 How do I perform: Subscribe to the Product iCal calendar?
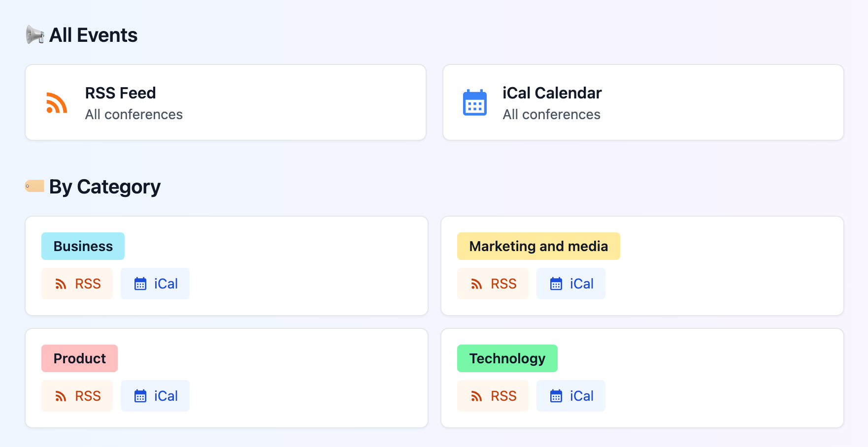[155, 396]
